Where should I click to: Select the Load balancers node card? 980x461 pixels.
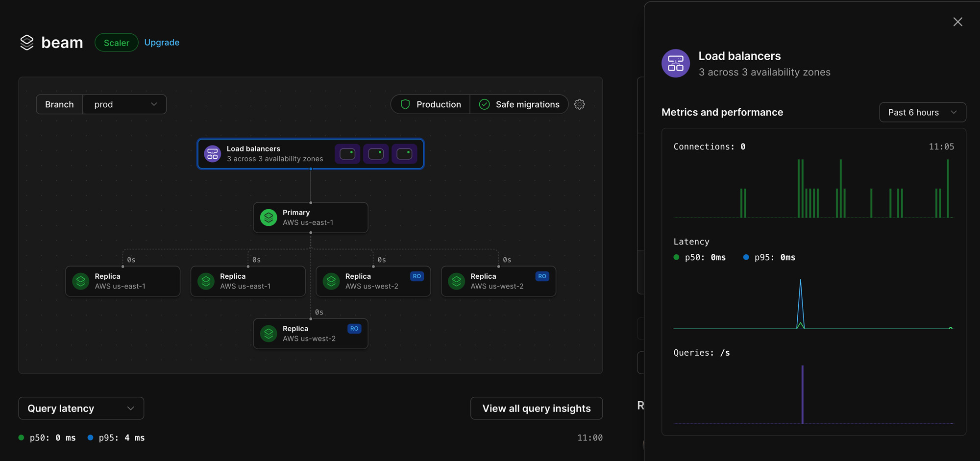pyautogui.click(x=311, y=154)
